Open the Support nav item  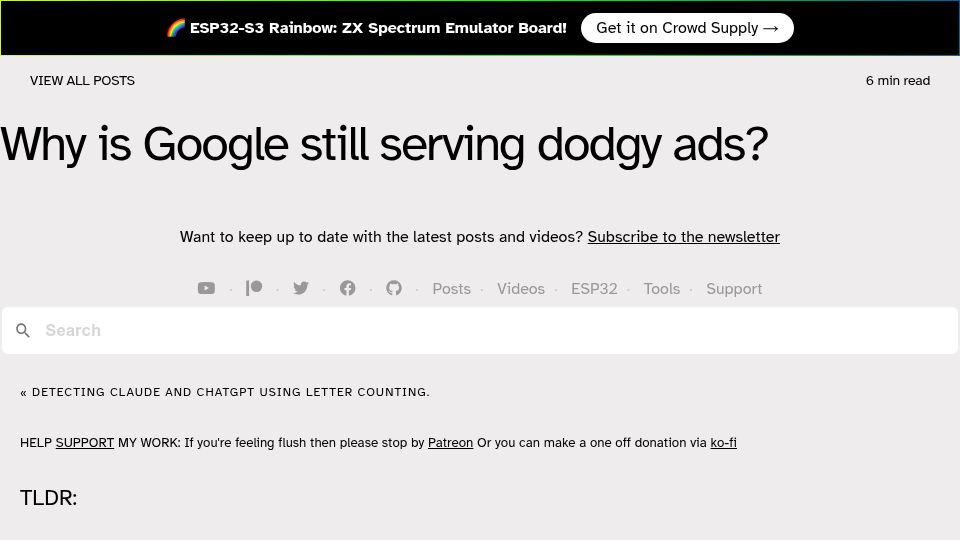(734, 289)
